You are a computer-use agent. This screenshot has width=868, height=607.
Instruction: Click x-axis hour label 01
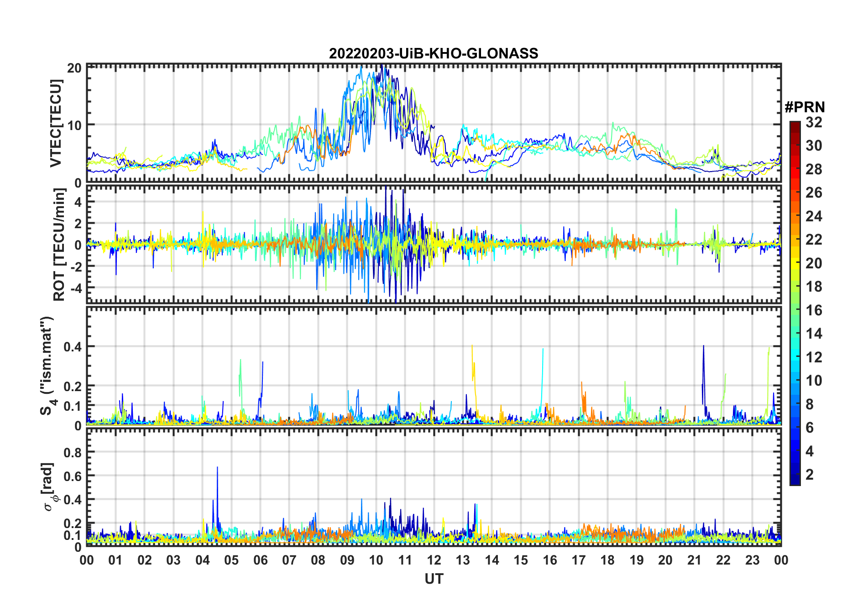(115, 560)
